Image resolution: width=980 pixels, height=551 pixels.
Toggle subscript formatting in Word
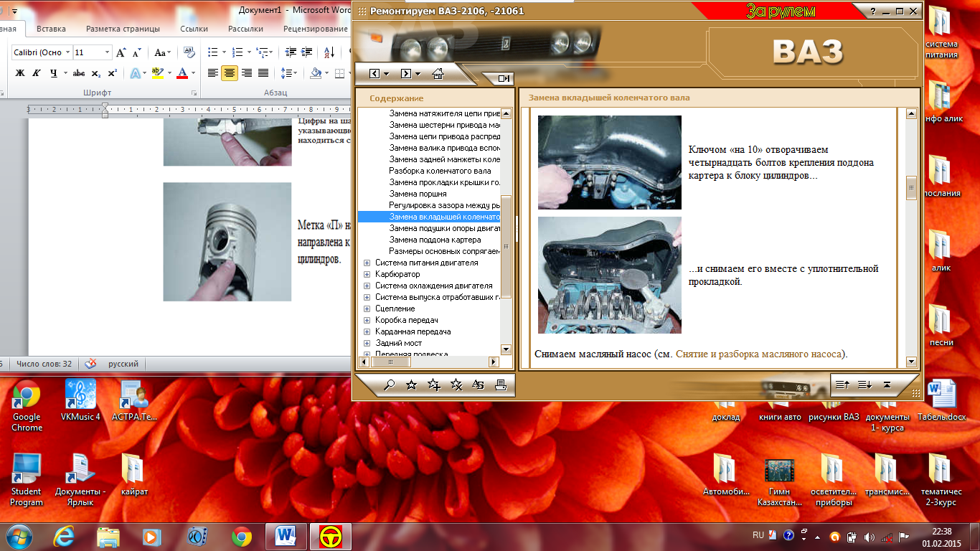tap(97, 73)
